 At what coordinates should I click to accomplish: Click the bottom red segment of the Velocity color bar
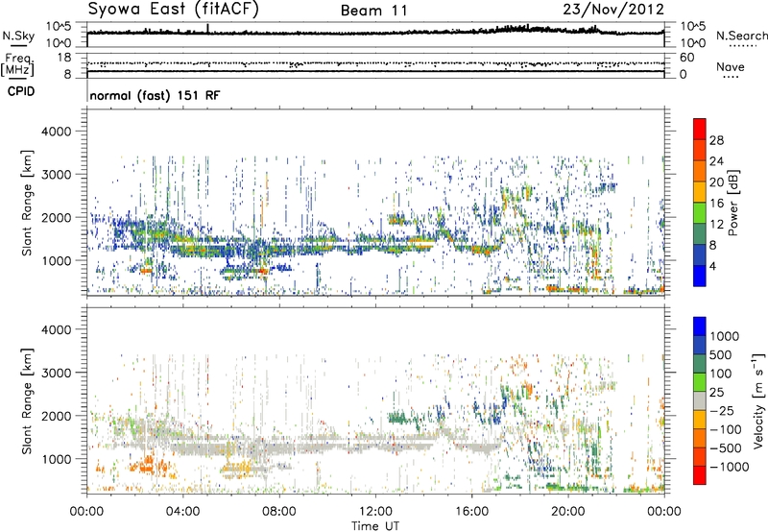pyautogui.click(x=700, y=475)
